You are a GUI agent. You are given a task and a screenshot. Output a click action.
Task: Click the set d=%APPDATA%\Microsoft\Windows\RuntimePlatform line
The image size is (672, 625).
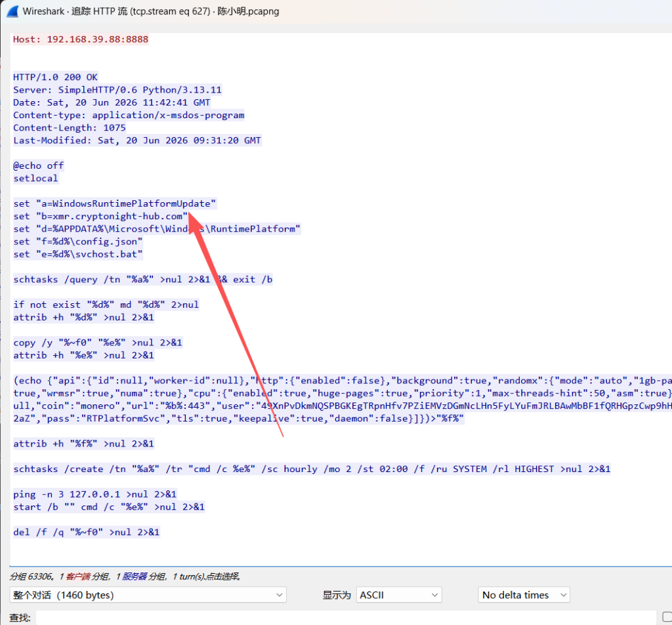pos(157,229)
